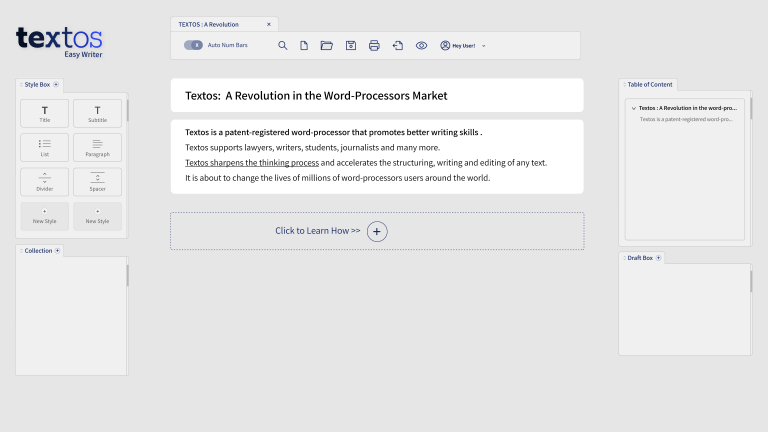Screen dimensions: 768x432
Task: Close the TEXTOS : A Revolution tab
Action: pyautogui.click(x=268, y=24)
